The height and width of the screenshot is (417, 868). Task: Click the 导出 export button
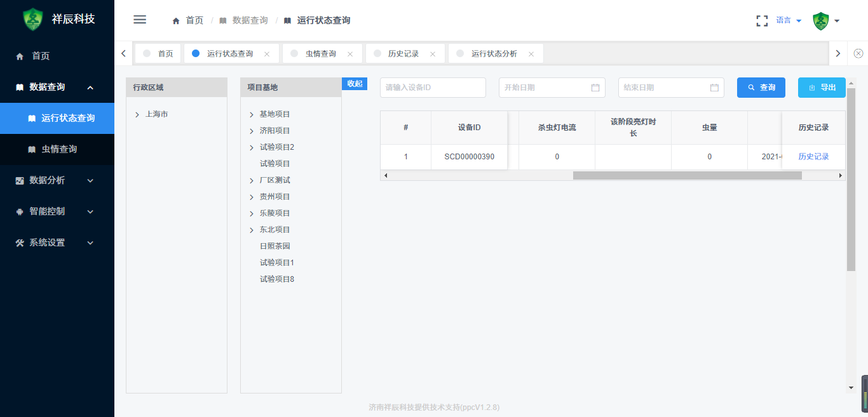(x=821, y=88)
